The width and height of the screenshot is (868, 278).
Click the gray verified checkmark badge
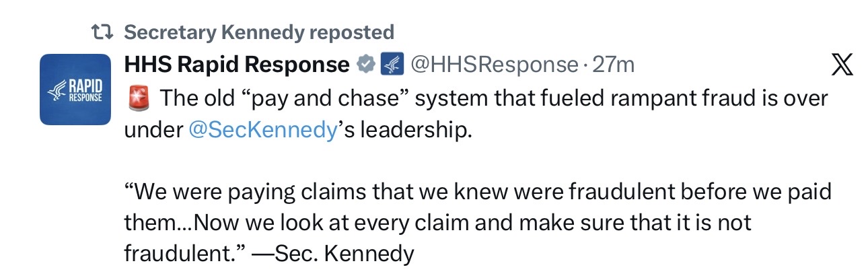point(365,65)
